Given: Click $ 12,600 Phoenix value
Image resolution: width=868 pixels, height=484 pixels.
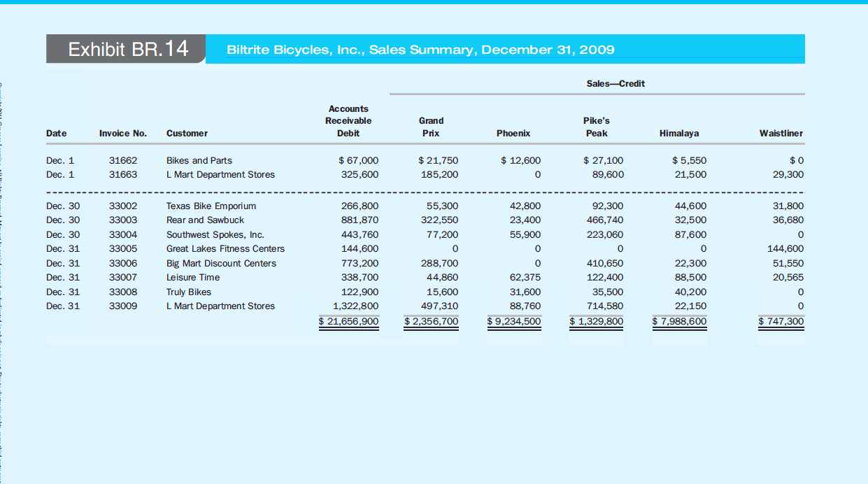Looking at the screenshot, I should click(521, 160).
